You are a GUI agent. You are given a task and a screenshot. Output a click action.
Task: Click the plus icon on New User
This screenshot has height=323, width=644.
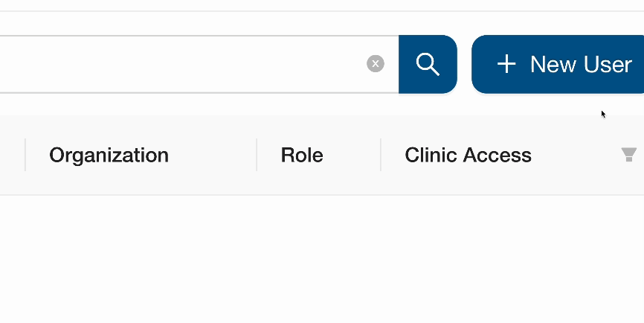click(x=506, y=64)
